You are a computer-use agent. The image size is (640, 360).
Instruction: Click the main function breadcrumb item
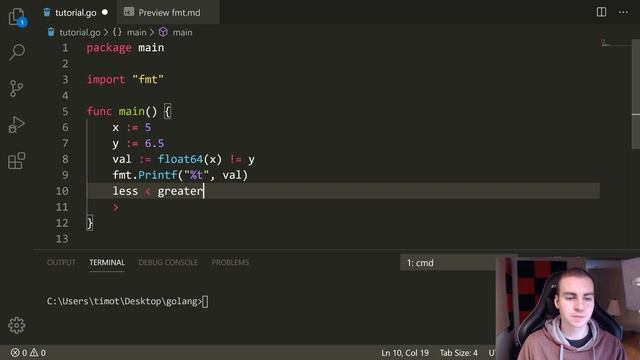pos(176,32)
